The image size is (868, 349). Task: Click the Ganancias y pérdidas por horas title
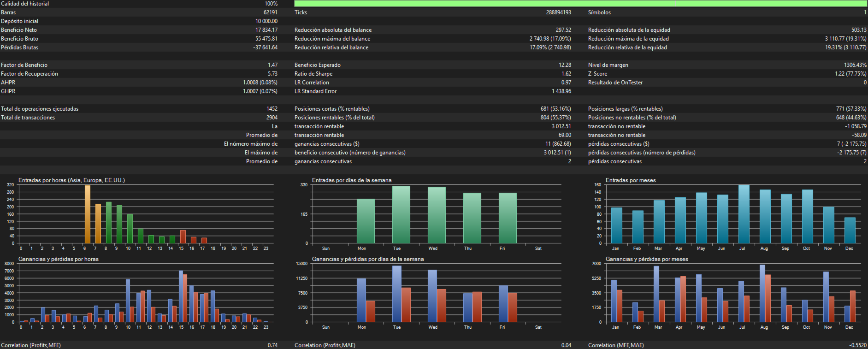click(x=59, y=259)
